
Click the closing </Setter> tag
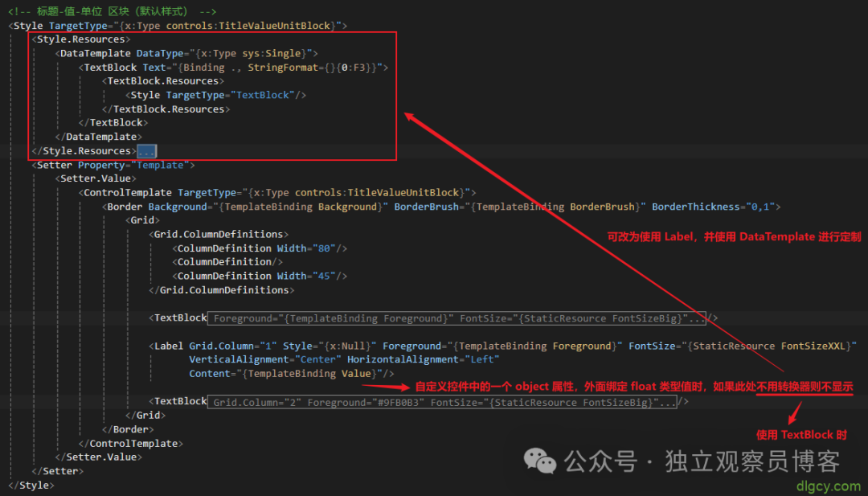pyautogui.click(x=58, y=471)
